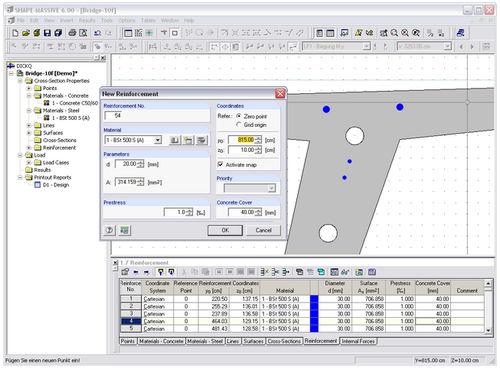Select row header 4 in reinforcement table

coord(131,321)
